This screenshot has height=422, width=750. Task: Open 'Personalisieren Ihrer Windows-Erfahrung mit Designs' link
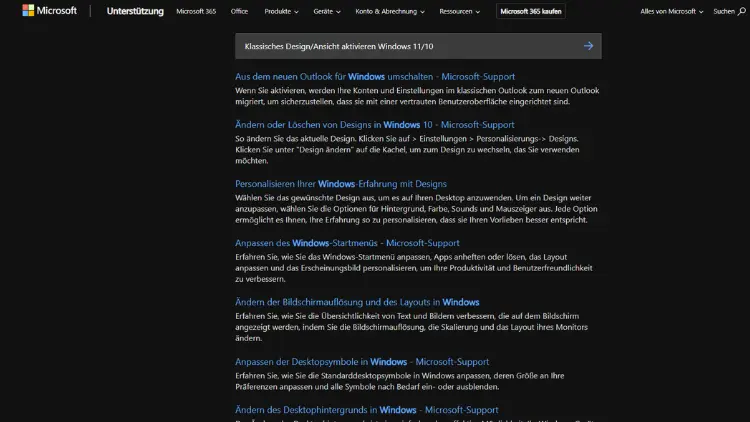(x=341, y=184)
